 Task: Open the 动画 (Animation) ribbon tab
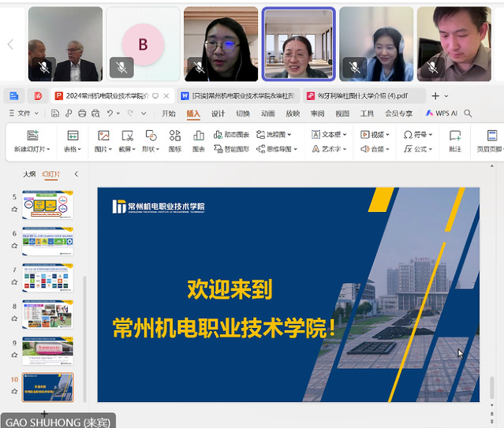coord(268,114)
